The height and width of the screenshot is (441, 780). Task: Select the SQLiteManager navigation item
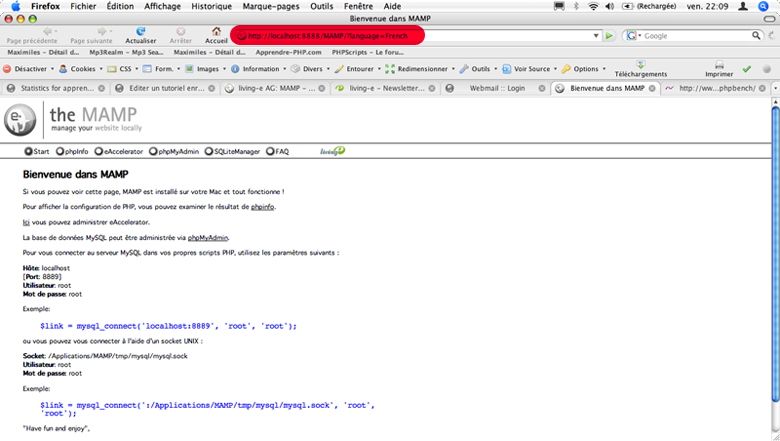pos(232,151)
